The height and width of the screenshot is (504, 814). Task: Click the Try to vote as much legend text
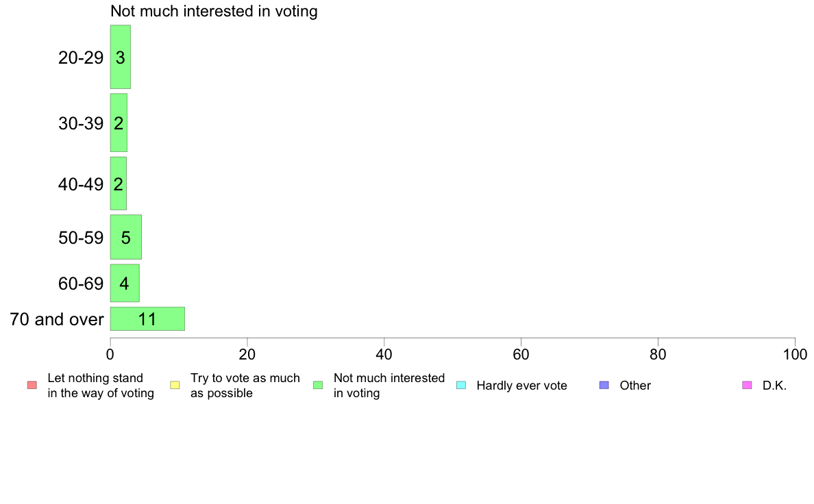click(x=245, y=378)
